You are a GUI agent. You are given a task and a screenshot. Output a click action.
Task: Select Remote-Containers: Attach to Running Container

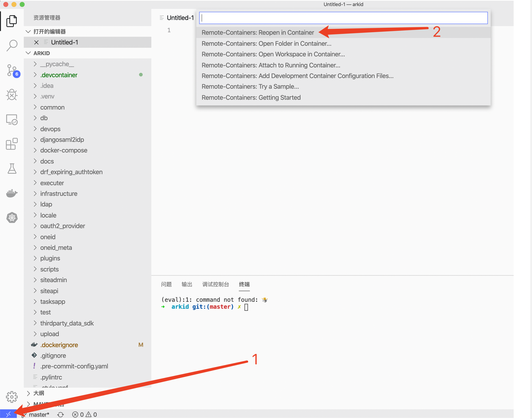click(343, 65)
